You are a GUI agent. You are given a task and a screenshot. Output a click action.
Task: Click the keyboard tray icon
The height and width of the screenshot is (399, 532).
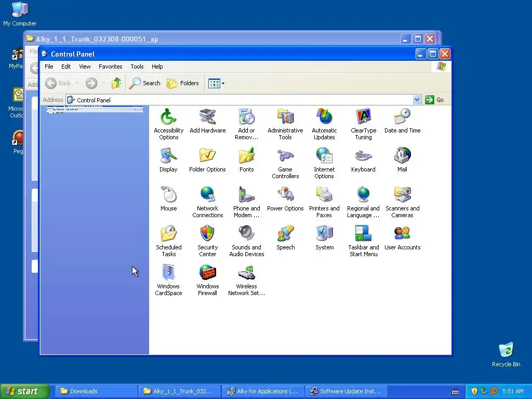455,392
